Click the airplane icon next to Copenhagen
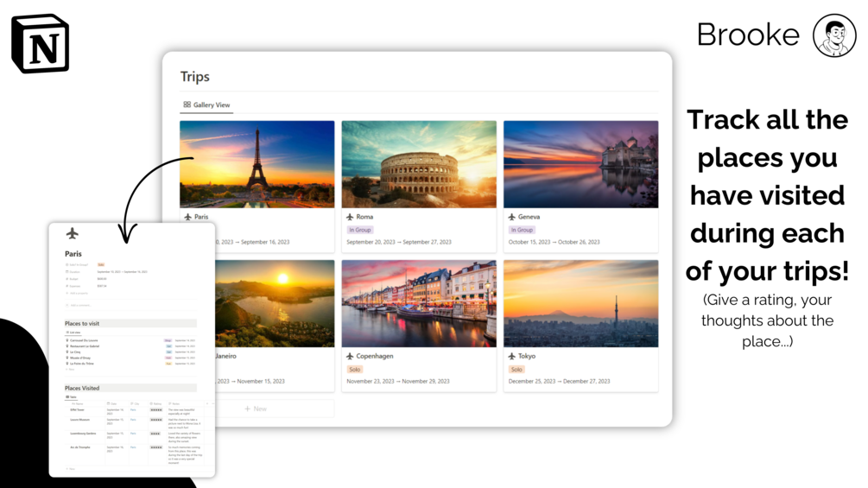Image resolution: width=868 pixels, height=488 pixels. [x=350, y=357]
